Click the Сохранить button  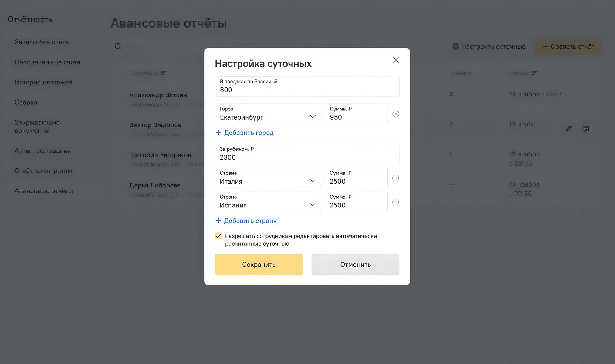[259, 264]
